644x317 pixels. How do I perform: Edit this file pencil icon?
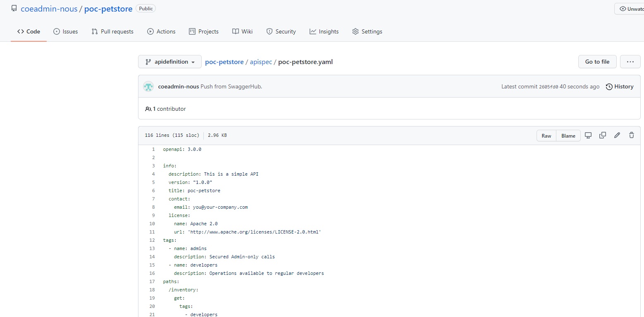click(x=617, y=135)
